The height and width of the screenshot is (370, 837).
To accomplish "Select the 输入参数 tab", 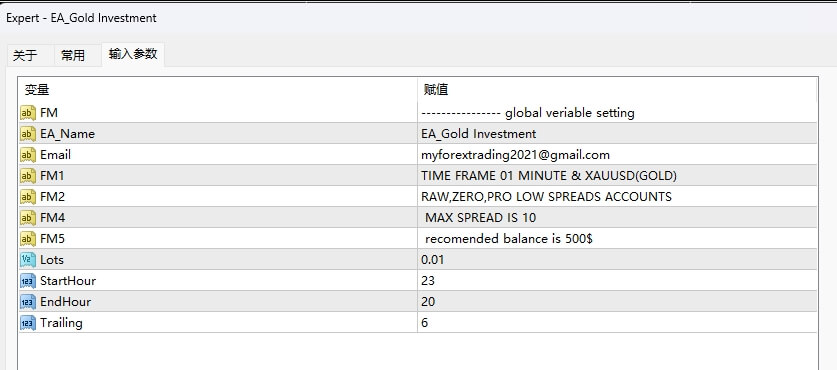I will pyautogui.click(x=133, y=54).
